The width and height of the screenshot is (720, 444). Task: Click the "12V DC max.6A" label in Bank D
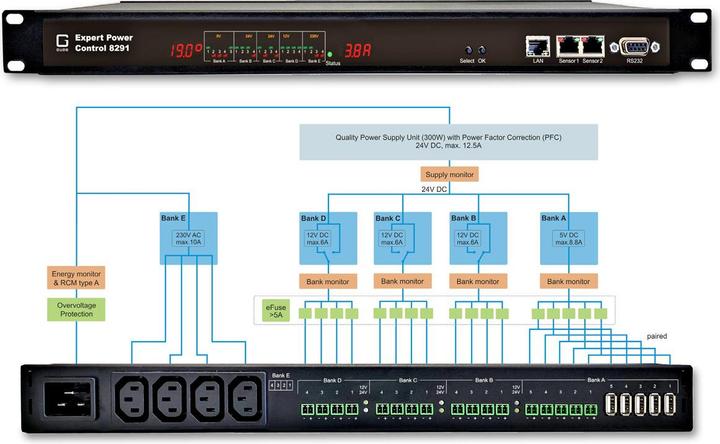317,238
